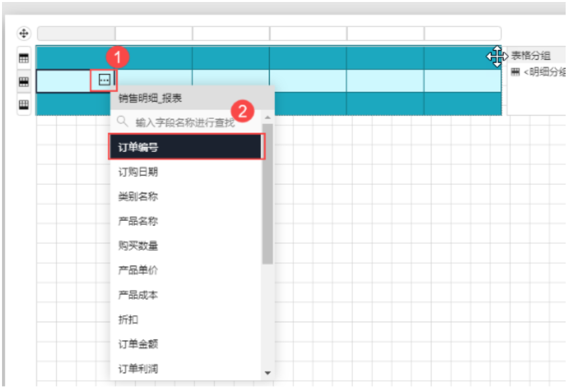Viewport: 567px width, 392px height.
Task: Click the ellipsis field picker button
Action: click(104, 80)
